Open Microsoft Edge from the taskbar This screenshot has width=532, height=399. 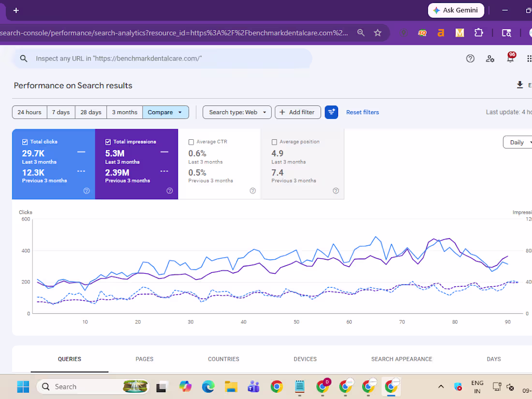click(208, 386)
